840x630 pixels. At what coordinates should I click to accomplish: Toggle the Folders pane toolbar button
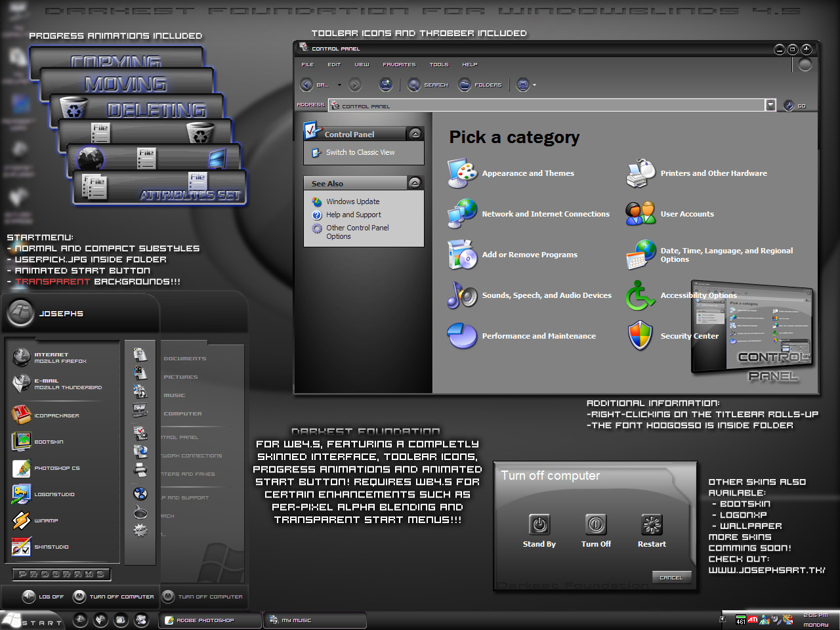[x=480, y=85]
